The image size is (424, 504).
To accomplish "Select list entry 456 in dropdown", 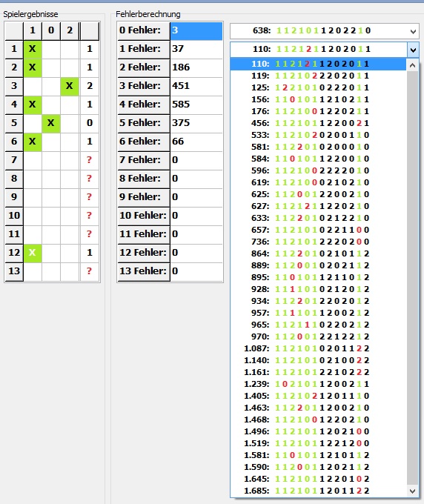I will [x=318, y=123].
